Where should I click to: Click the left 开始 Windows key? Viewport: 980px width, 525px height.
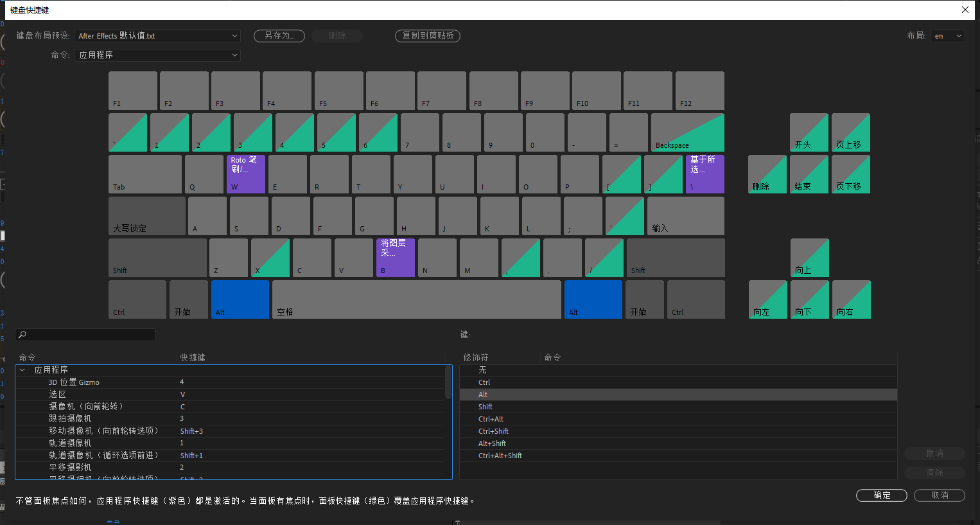(189, 299)
